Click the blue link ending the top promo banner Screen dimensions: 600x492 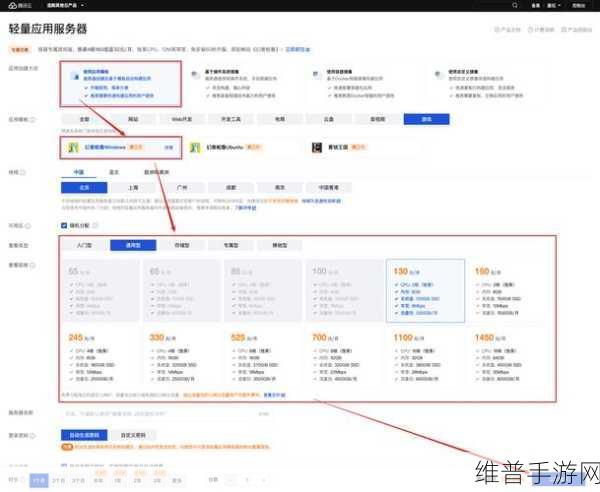point(298,49)
